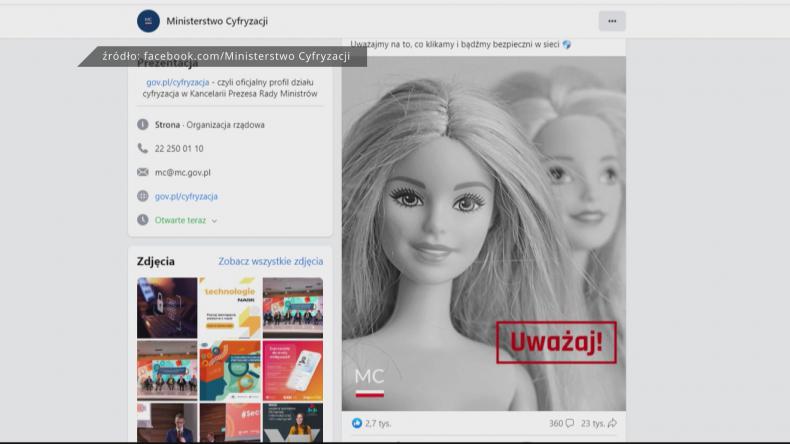
Task: Click the comments bubble icon
Action: 570,423
